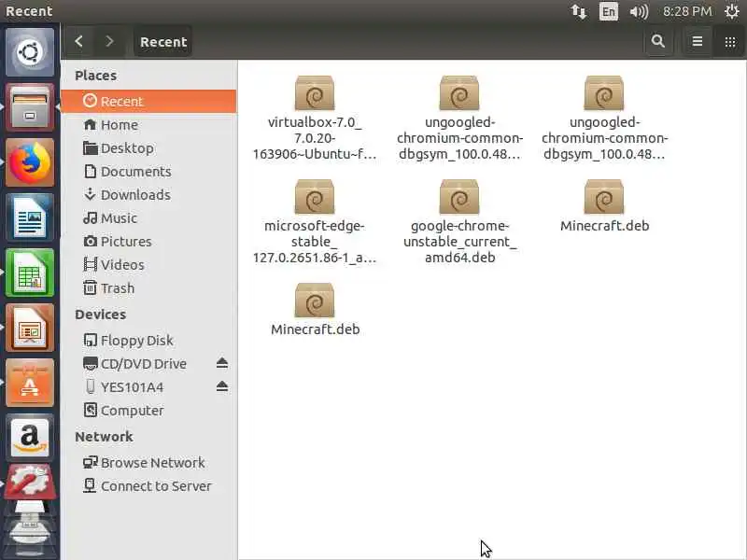
Task: Open search with the magnifier icon
Action: [x=658, y=41]
